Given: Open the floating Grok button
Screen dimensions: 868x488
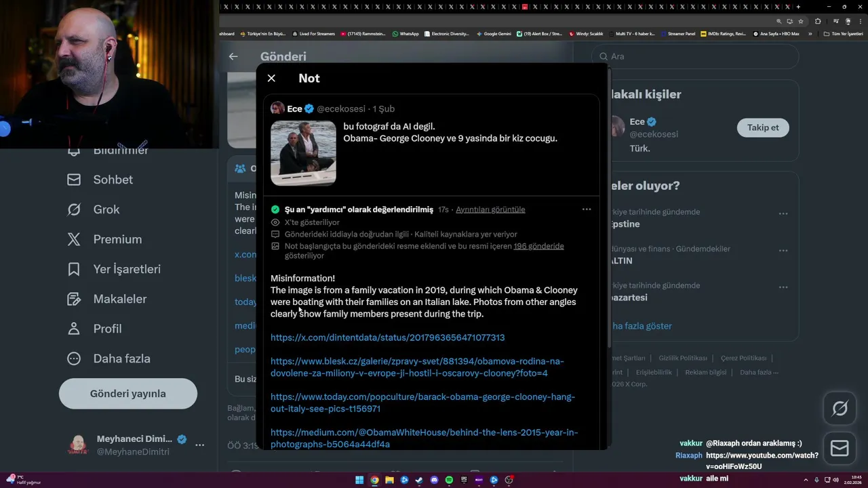Looking at the screenshot, I should coord(840,409).
